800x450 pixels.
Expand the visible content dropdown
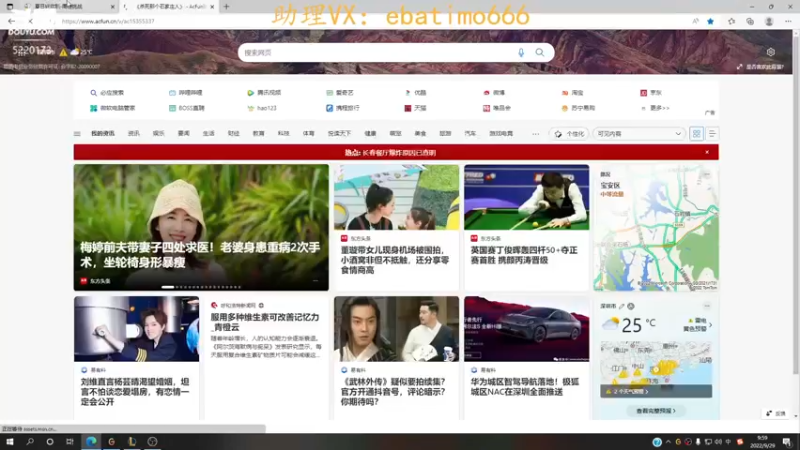639,134
